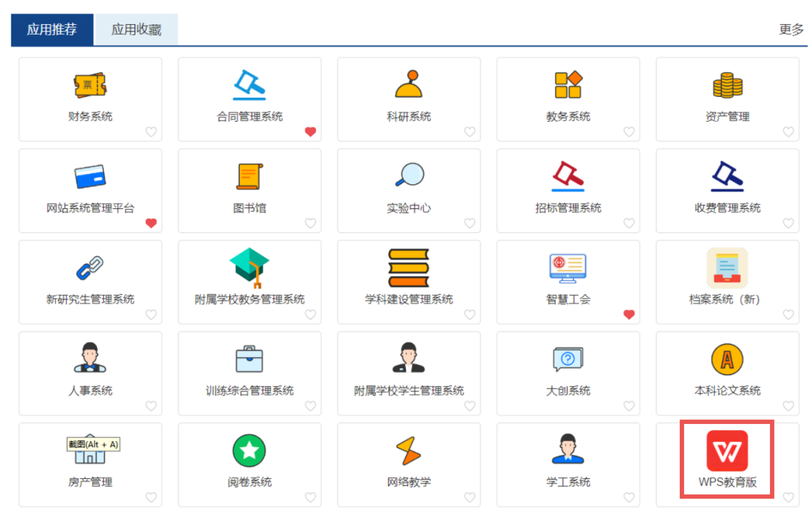Image resolution: width=812 pixels, height=521 pixels.
Task: Unfavorite 合同管理系统 via red heart
Action: point(311,132)
